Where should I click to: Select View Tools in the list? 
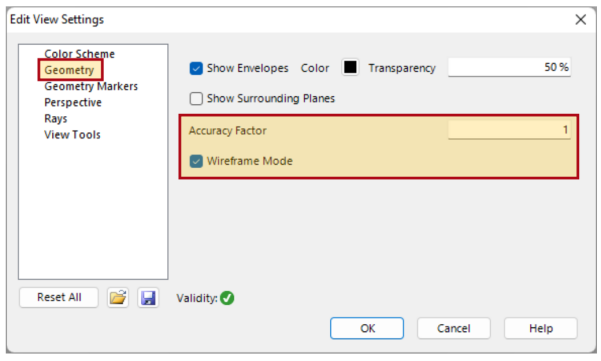click(x=72, y=135)
